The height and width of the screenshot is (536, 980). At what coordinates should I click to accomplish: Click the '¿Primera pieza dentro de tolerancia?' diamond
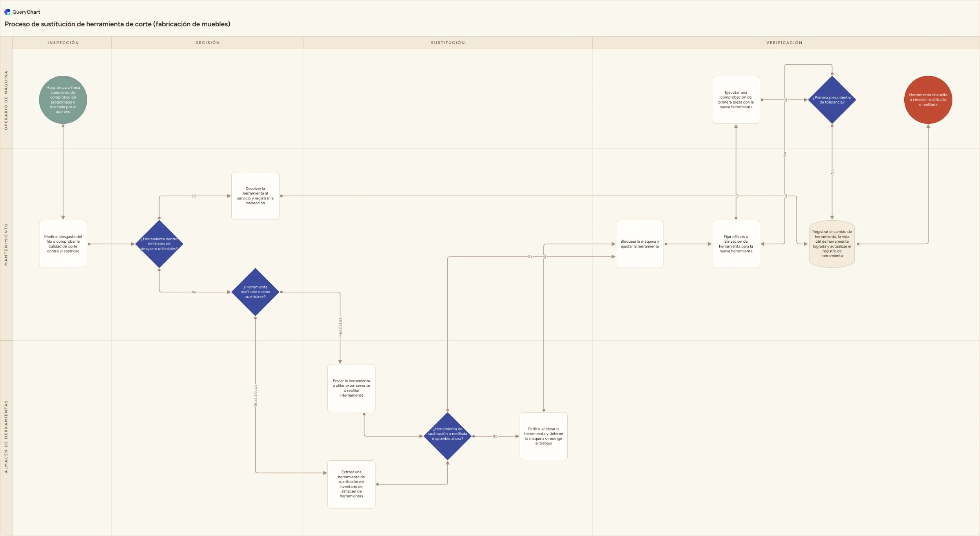pyautogui.click(x=832, y=100)
